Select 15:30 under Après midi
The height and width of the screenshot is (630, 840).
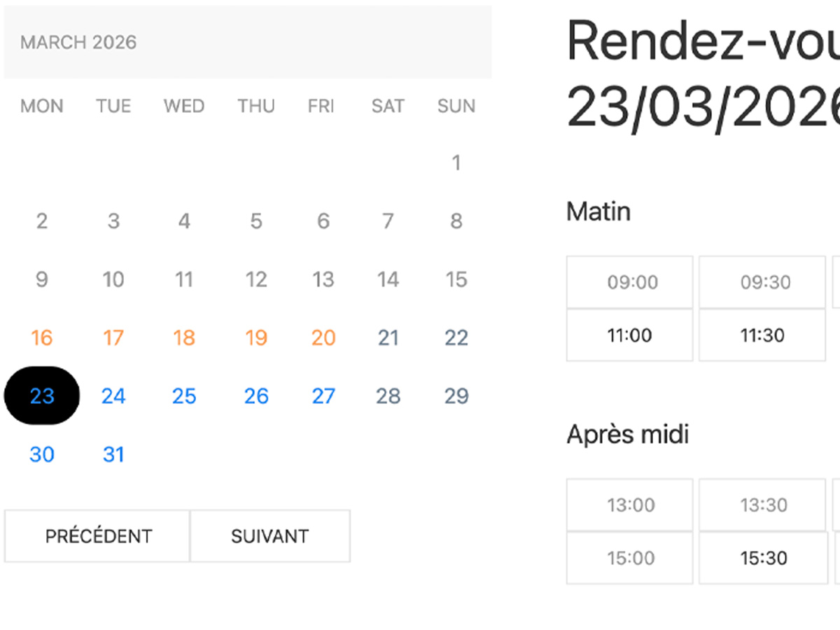click(x=762, y=558)
